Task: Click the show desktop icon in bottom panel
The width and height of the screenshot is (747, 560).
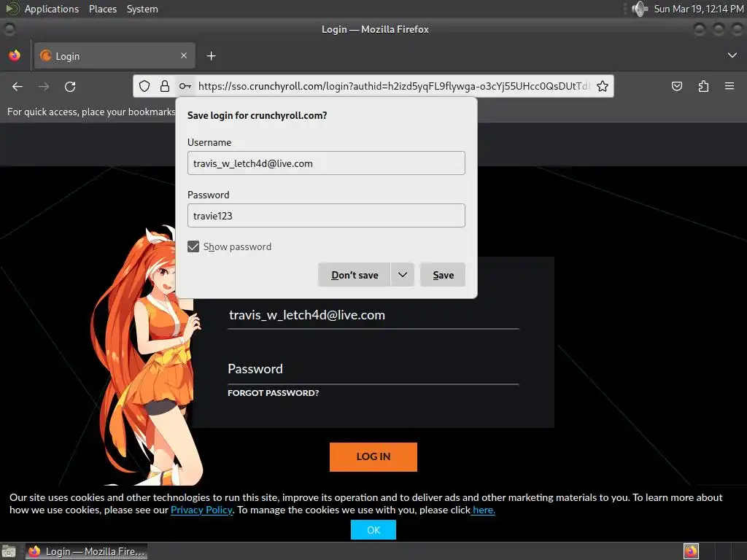Action: [9, 551]
